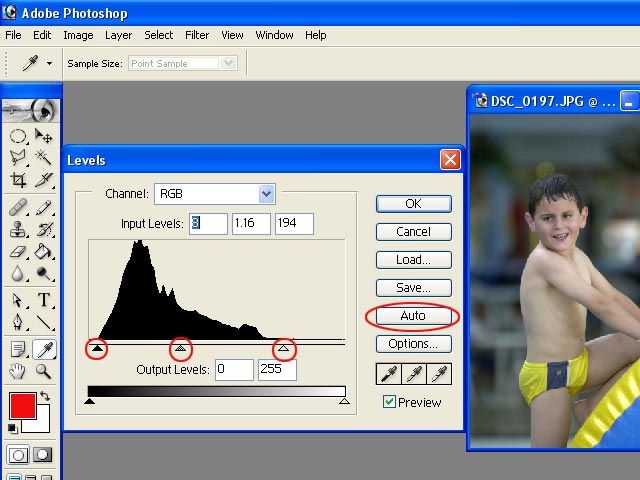Viewport: 640px width, 480px height.
Task: Click the Adobe Online image atop the toolbox
Action: tap(31, 110)
